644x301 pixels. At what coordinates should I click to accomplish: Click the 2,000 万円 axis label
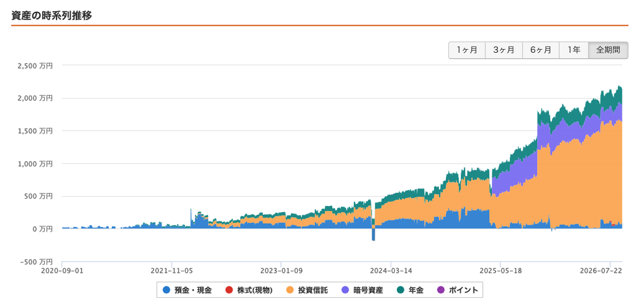tap(35, 98)
